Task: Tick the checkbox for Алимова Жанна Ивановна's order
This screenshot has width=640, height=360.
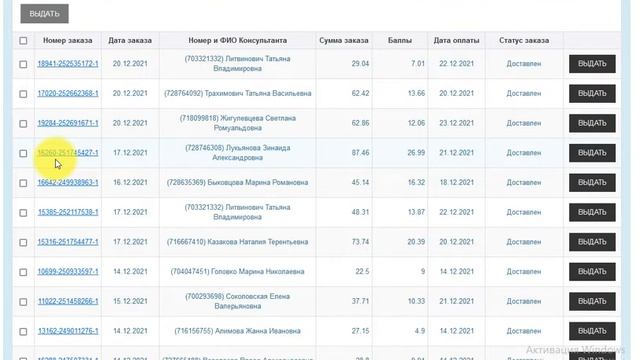Action: [x=23, y=331]
